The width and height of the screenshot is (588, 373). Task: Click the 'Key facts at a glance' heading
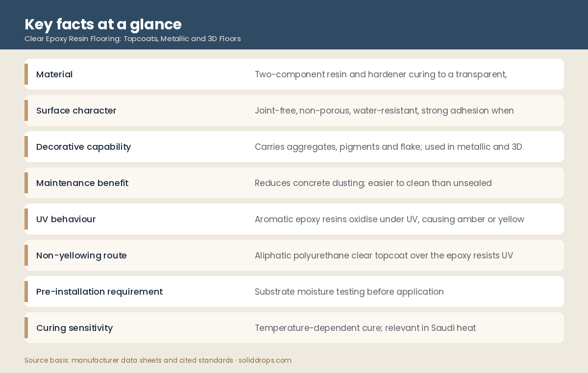coord(103,24)
